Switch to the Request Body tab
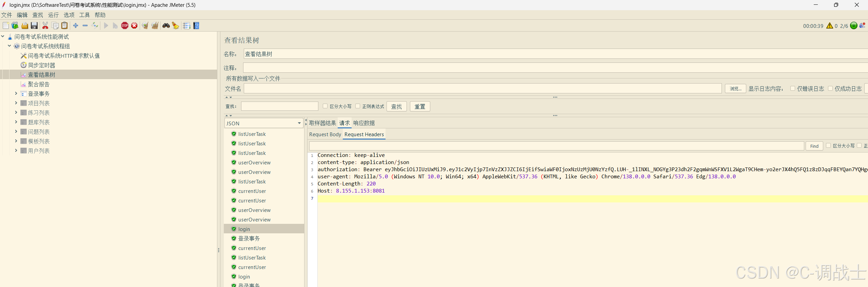 point(325,134)
